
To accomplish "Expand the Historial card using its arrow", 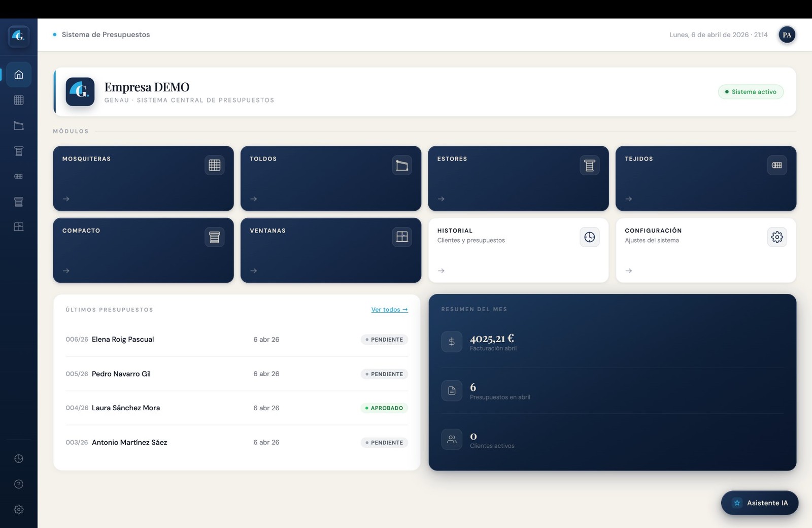I will [x=441, y=271].
